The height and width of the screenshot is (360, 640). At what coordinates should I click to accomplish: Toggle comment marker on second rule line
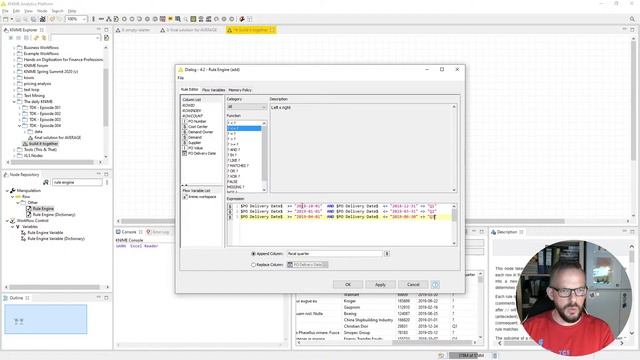pyautogui.click(x=230, y=212)
